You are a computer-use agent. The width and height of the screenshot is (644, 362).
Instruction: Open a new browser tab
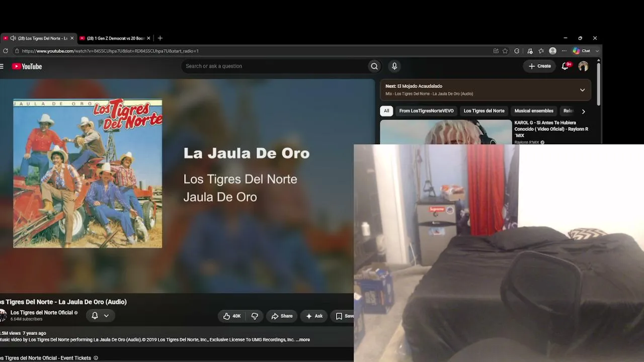click(160, 38)
